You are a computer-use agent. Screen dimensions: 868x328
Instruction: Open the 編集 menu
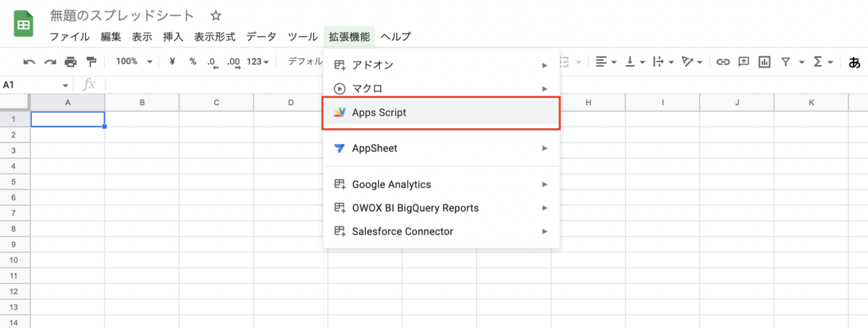(x=111, y=36)
